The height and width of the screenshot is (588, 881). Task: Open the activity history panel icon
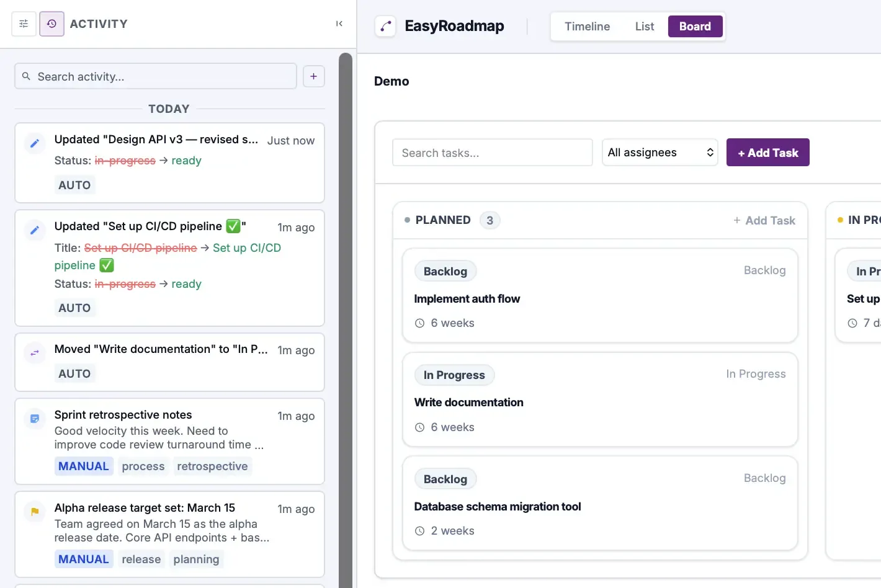(51, 23)
